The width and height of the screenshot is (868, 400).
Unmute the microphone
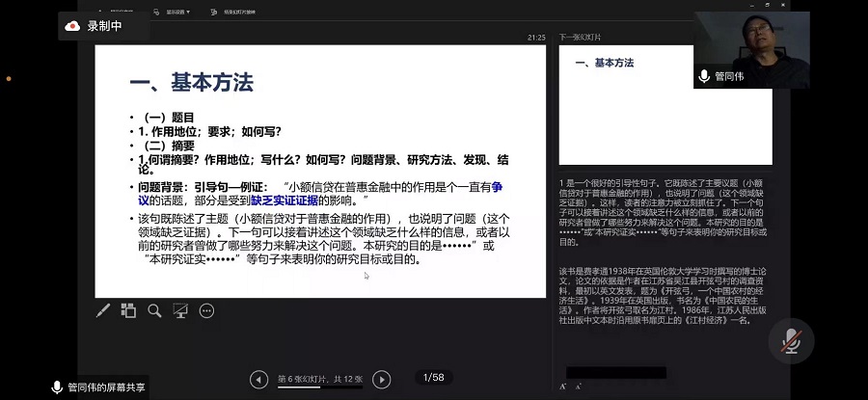791,340
